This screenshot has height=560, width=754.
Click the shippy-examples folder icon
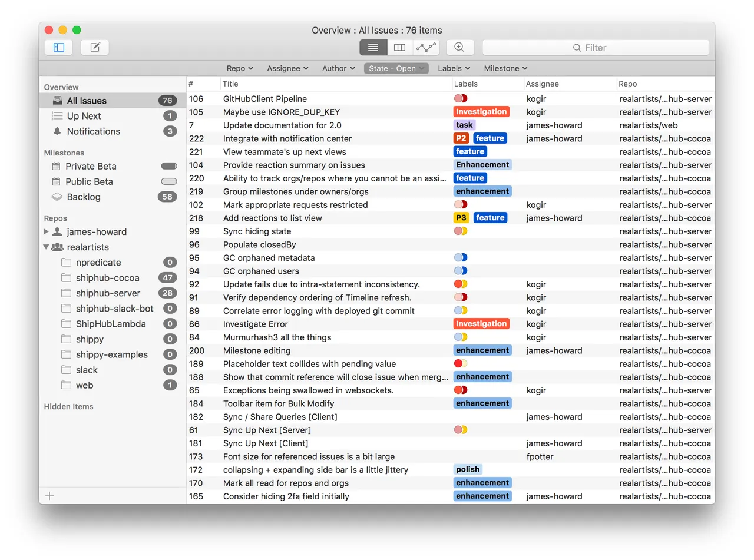tap(66, 354)
